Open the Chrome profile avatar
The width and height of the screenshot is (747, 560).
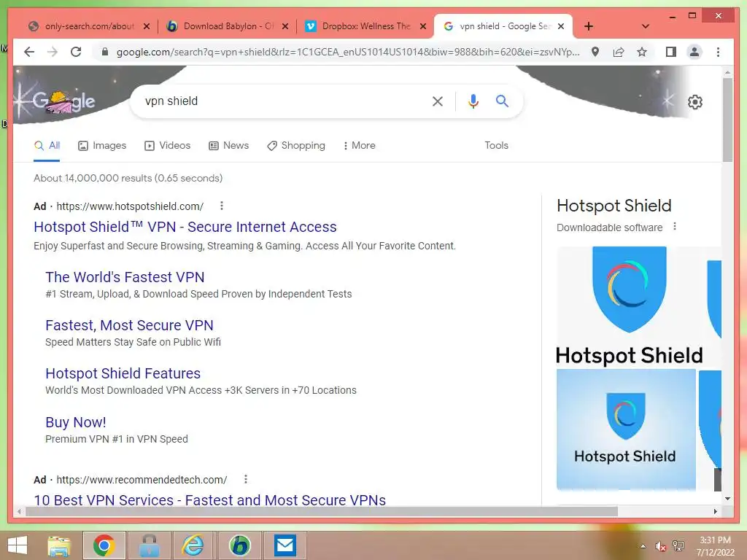(694, 52)
